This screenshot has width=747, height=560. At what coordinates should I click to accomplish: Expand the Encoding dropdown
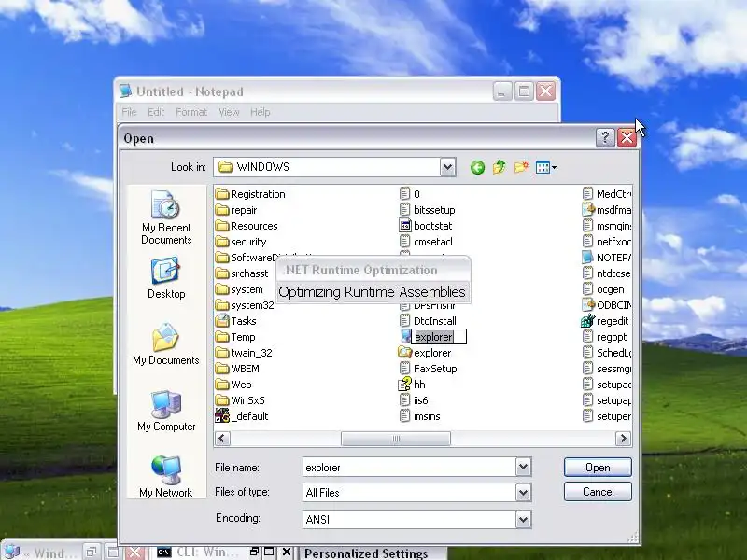coord(523,520)
